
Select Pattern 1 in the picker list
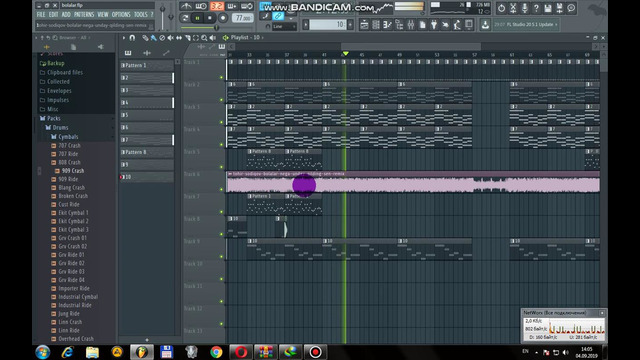147,65
